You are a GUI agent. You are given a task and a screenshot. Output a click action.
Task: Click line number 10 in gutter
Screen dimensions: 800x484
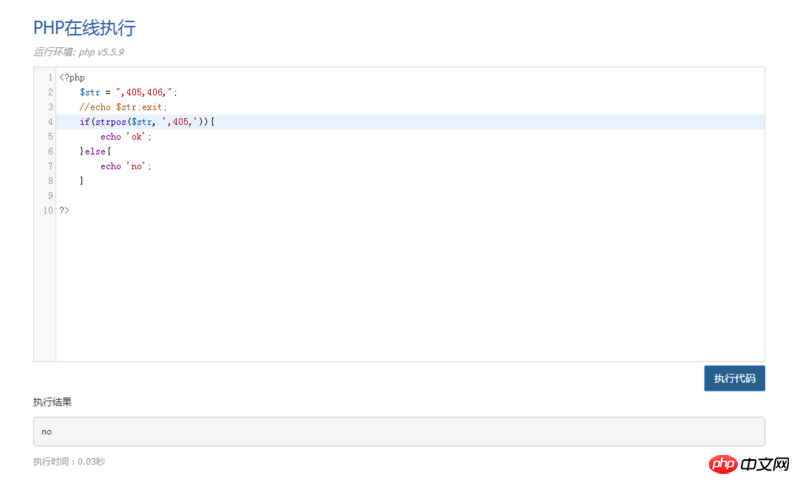tap(47, 211)
